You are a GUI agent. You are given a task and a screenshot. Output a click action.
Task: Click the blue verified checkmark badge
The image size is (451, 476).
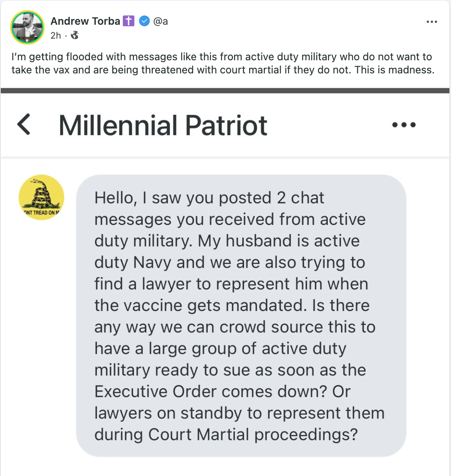coord(144,21)
